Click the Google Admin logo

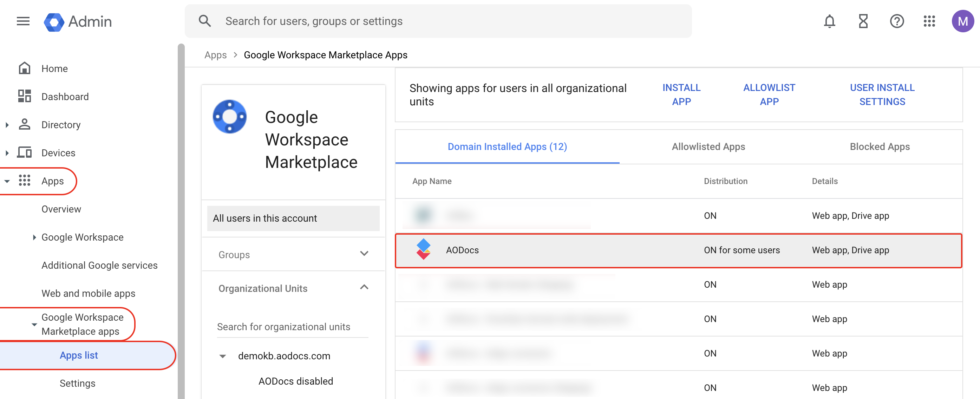click(x=78, y=21)
